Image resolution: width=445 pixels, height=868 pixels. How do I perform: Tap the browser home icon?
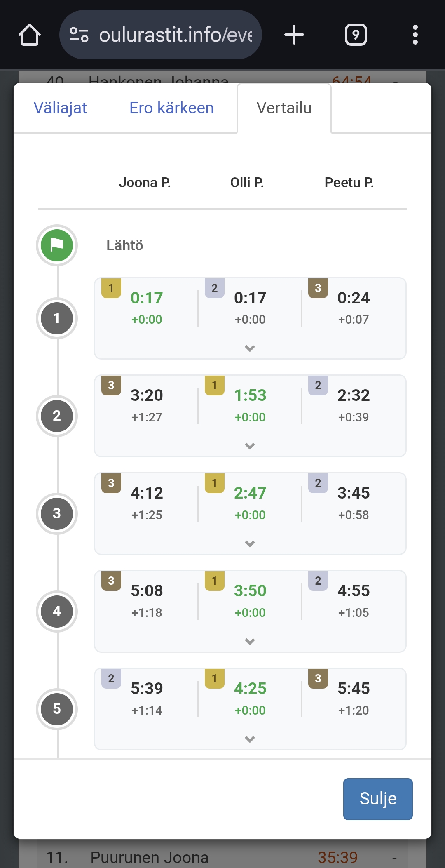point(30,35)
